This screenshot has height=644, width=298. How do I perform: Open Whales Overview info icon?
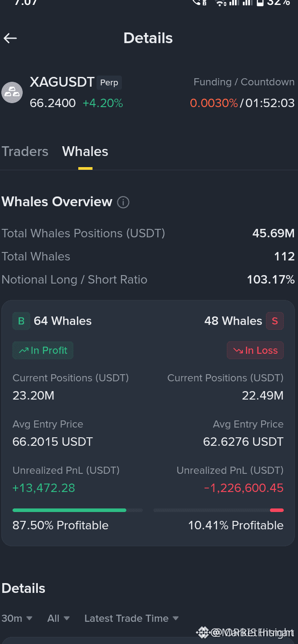point(123,203)
